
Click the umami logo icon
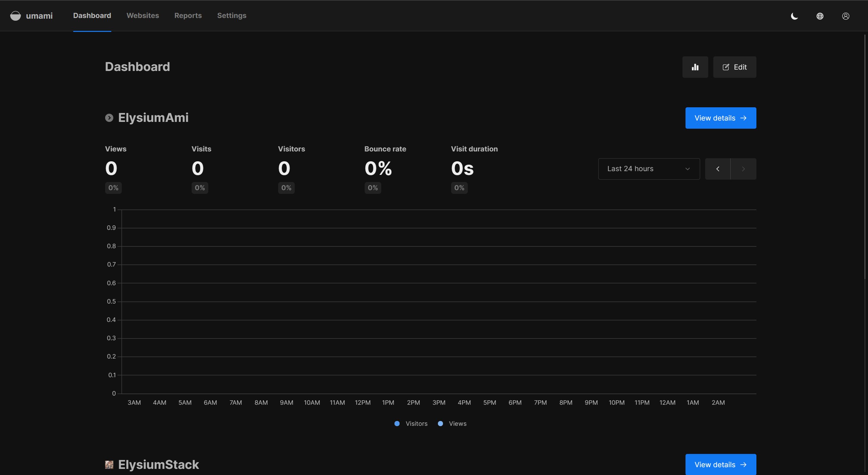tap(15, 16)
